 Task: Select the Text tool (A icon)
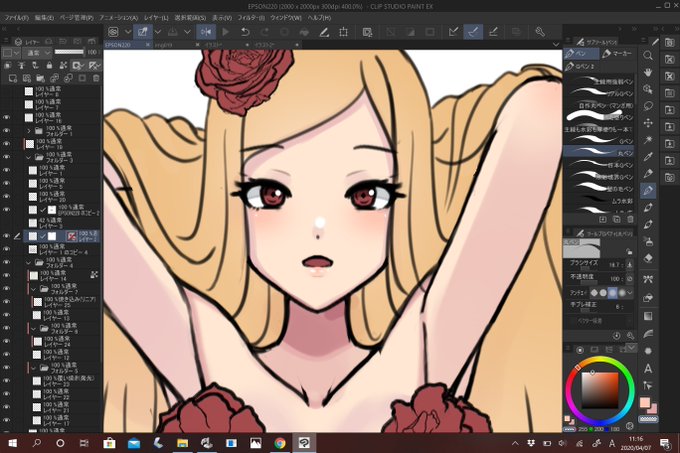tap(648, 368)
